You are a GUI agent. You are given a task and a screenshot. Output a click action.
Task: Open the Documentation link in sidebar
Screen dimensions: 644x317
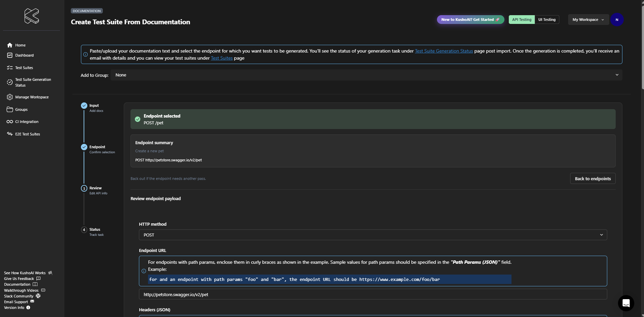[17, 284]
